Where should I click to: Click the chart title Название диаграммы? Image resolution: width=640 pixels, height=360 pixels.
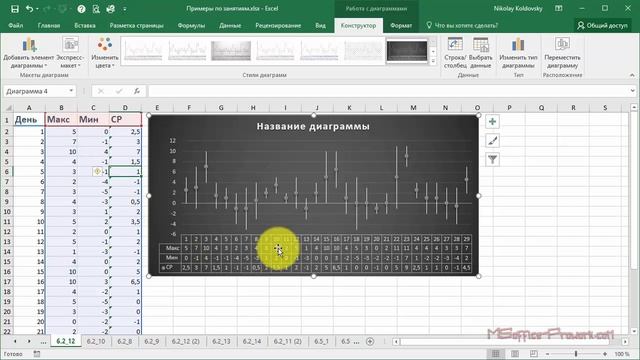tap(313, 127)
